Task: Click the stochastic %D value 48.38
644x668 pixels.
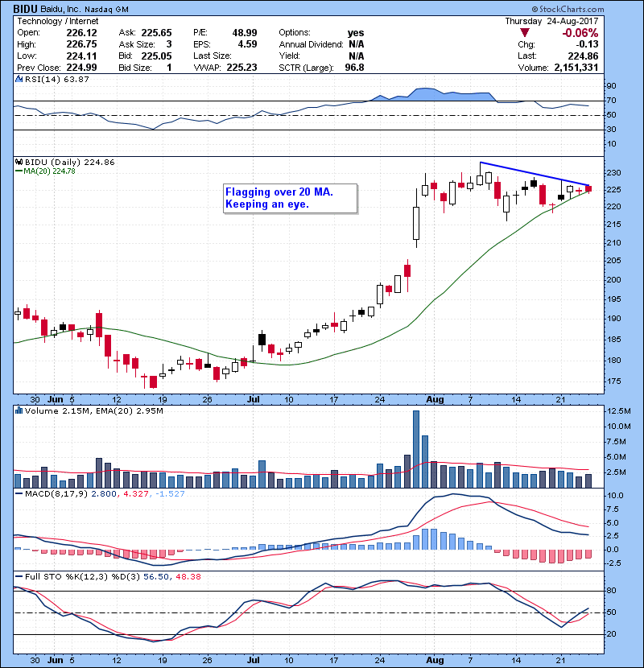Action: click(188, 576)
